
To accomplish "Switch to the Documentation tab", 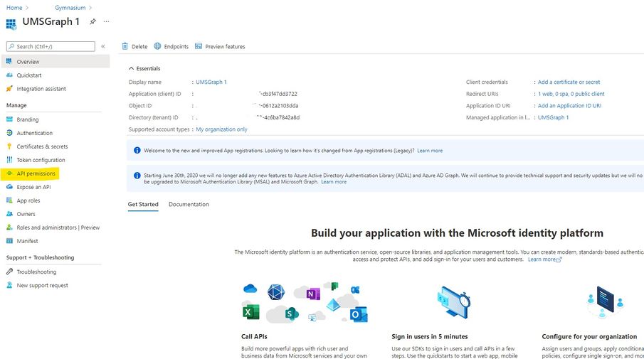I will coord(189,205).
